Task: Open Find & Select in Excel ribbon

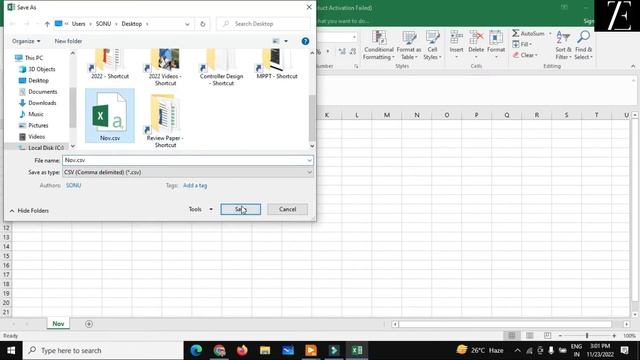Action: click(x=583, y=45)
